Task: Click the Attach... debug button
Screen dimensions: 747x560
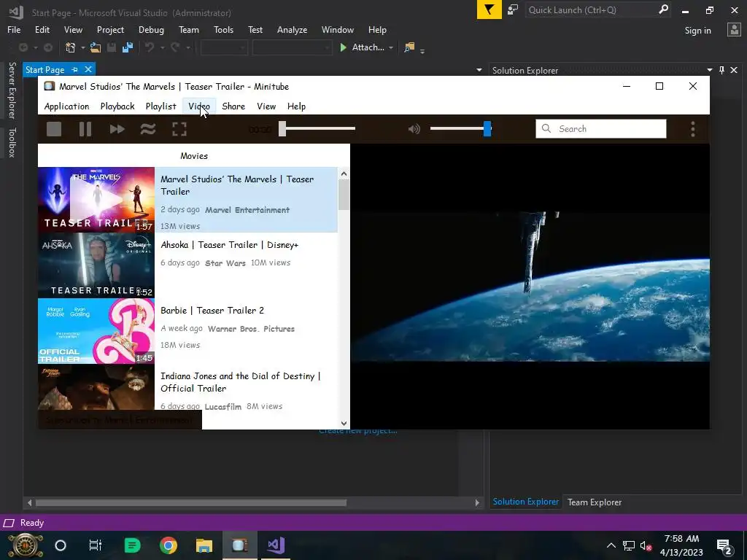Action: point(362,47)
